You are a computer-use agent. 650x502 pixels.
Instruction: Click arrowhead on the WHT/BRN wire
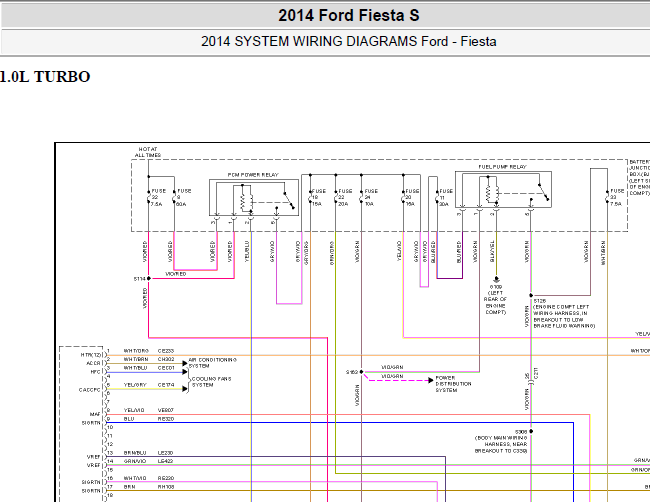[185, 363]
